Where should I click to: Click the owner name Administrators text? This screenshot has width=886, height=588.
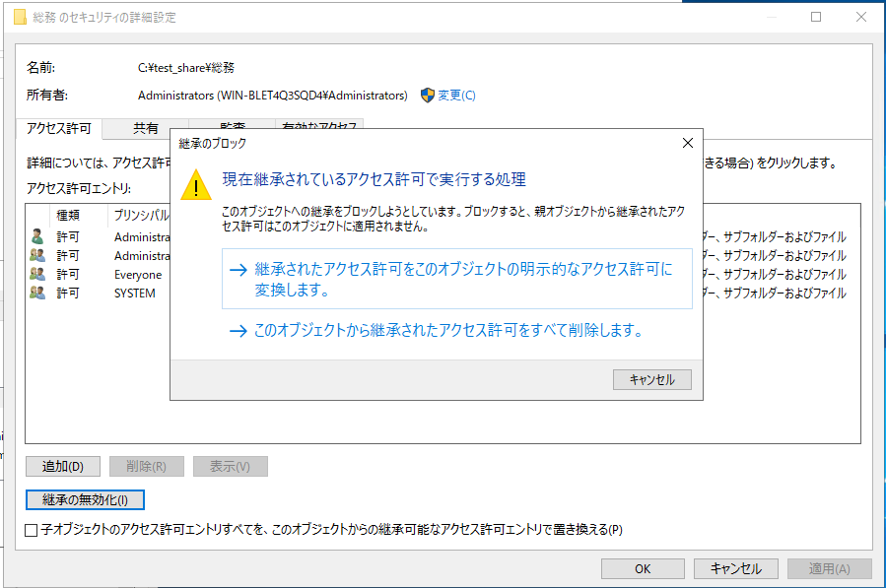coord(272,96)
